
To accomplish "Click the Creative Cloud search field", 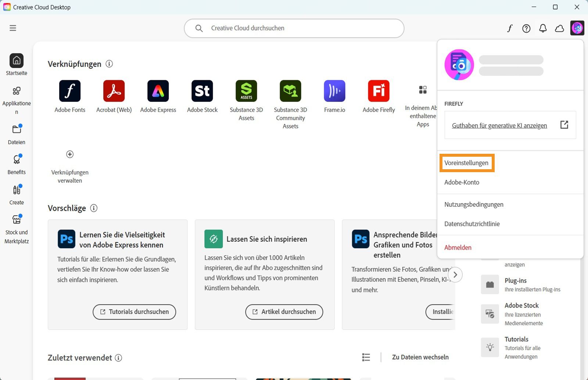I will 294,28.
